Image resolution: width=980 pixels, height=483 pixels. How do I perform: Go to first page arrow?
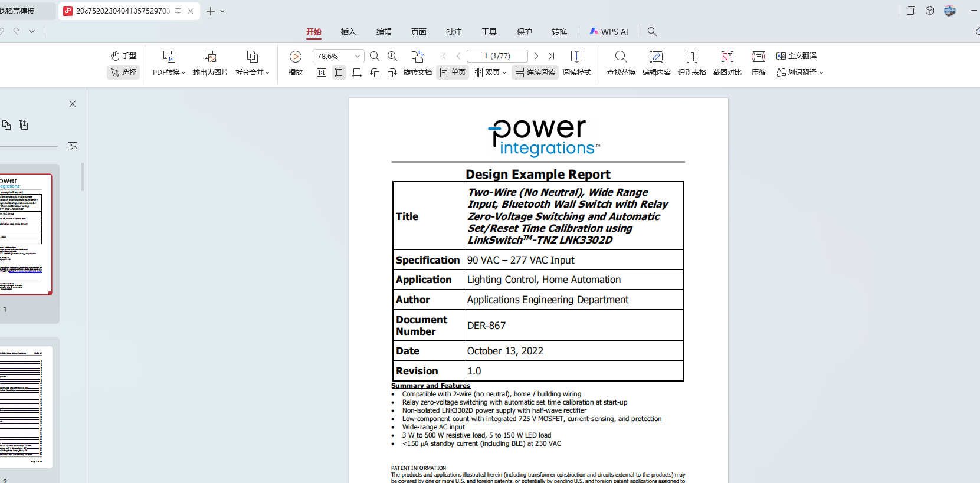[443, 56]
